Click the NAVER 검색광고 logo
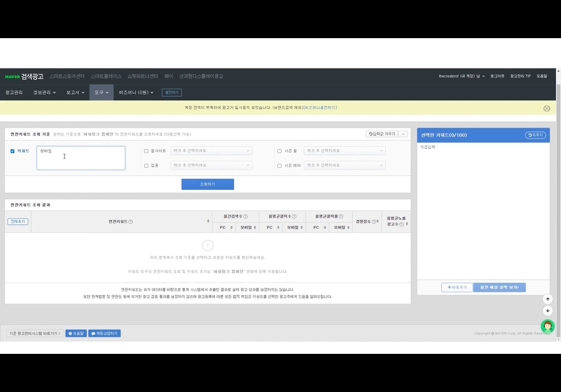The height and width of the screenshot is (392, 561). coord(24,76)
